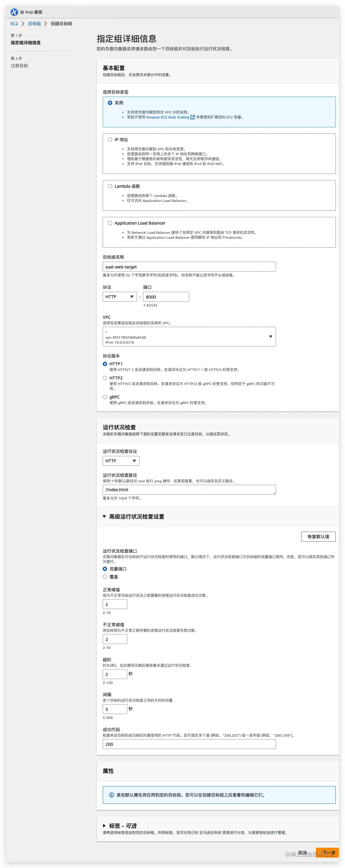Click the 创建目标组 breadcrumb text
345x868 pixels.
pos(61,24)
